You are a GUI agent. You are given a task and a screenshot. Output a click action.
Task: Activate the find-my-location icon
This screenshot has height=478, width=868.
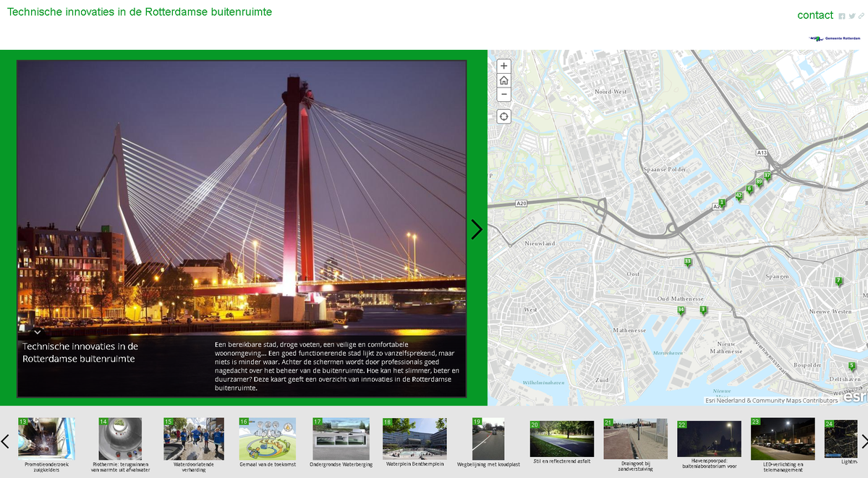[503, 116]
